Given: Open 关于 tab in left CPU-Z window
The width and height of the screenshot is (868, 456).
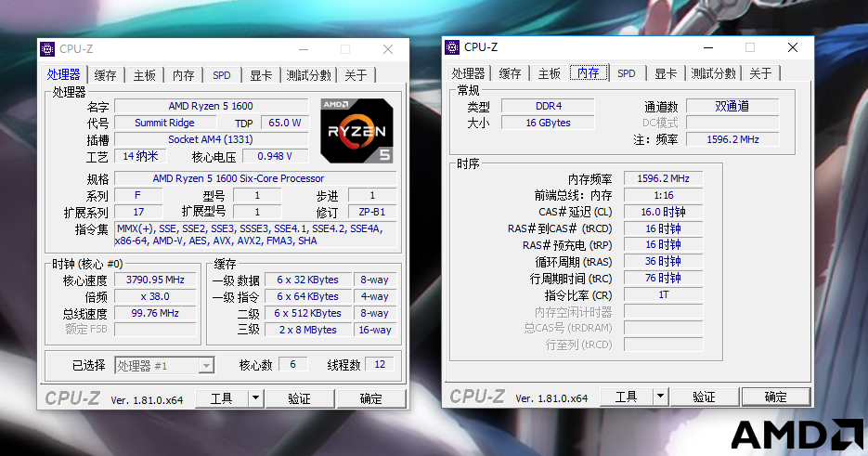Looking at the screenshot, I should [356, 75].
